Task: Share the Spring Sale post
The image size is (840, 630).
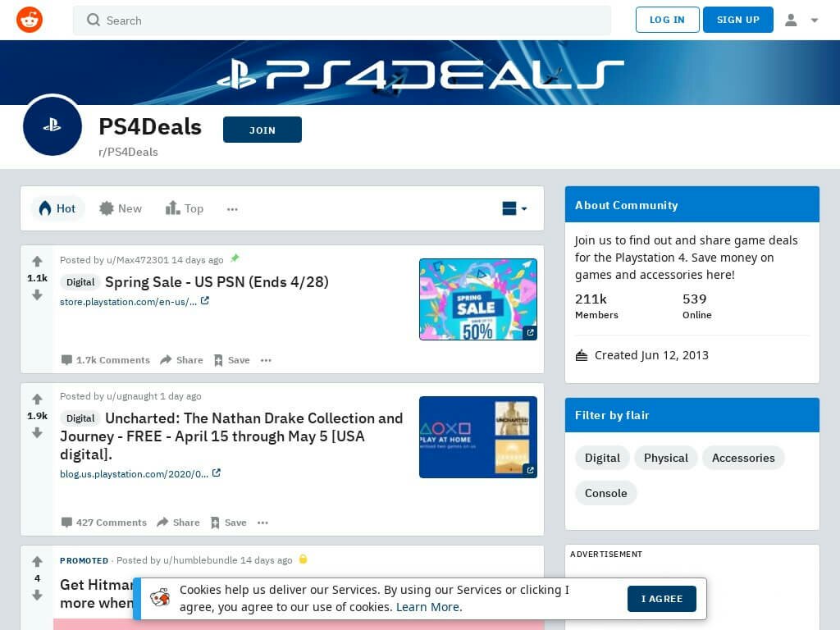Action: tap(181, 360)
